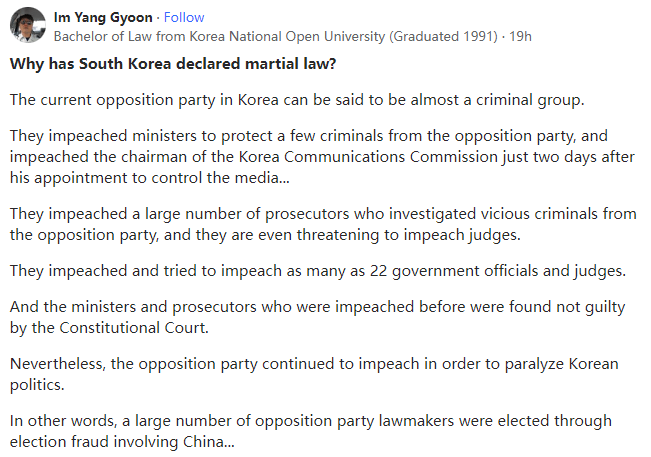651x457 pixels.
Task: Click the paragraph beginning 'In other words'
Action: (311, 431)
